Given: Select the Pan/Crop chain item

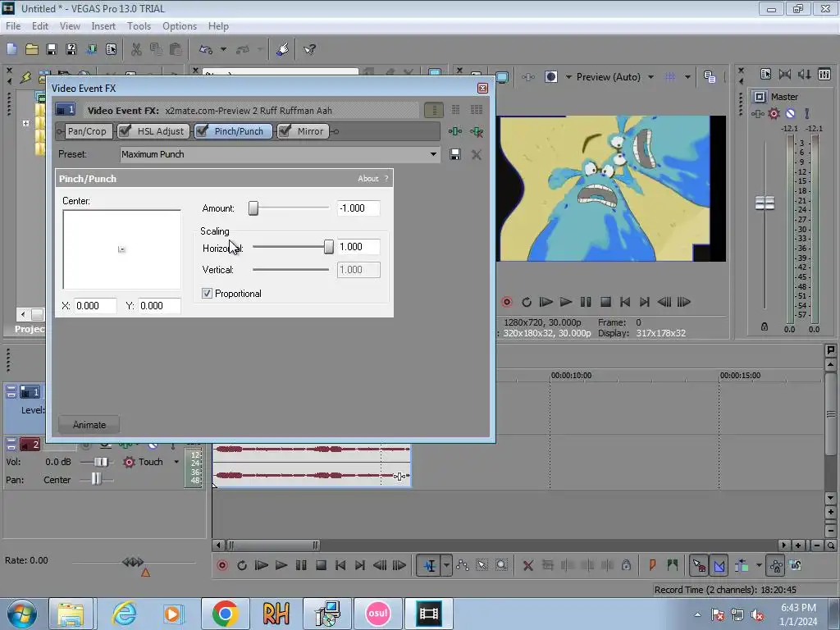Looking at the screenshot, I should tap(87, 131).
